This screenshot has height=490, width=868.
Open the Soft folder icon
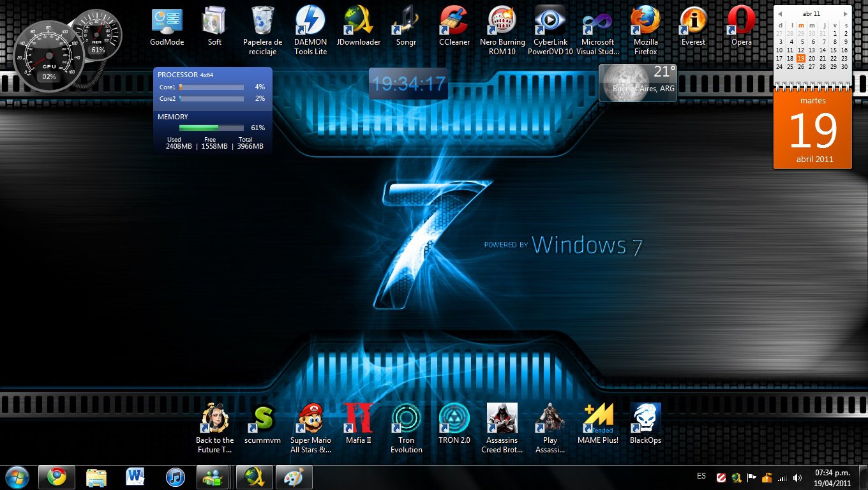click(214, 26)
